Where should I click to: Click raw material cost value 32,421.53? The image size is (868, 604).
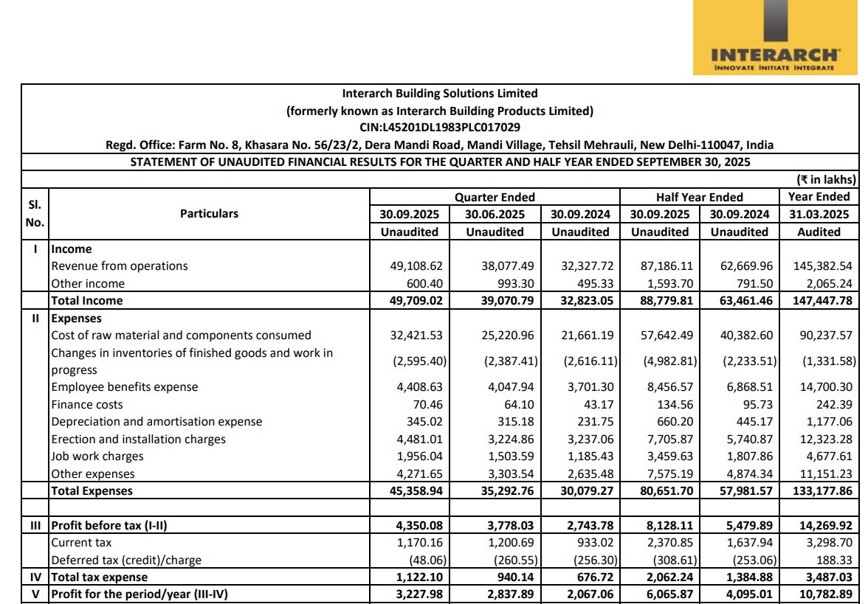click(x=416, y=336)
